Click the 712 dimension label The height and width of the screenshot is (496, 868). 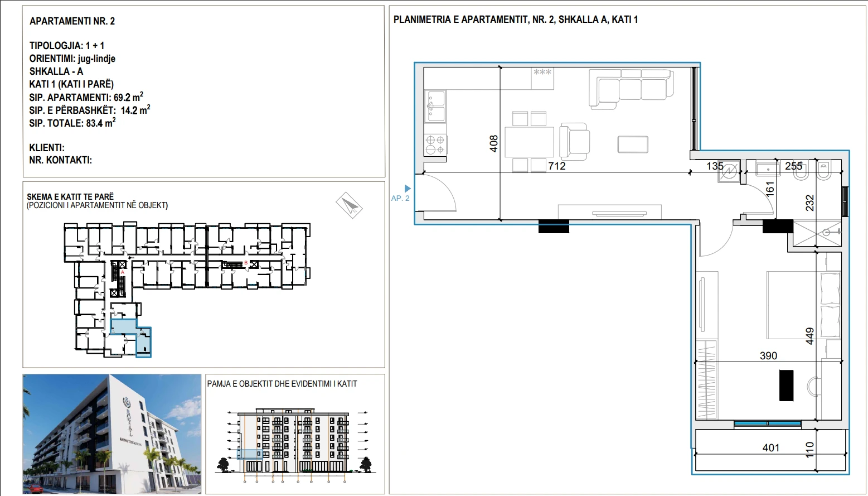click(x=557, y=166)
